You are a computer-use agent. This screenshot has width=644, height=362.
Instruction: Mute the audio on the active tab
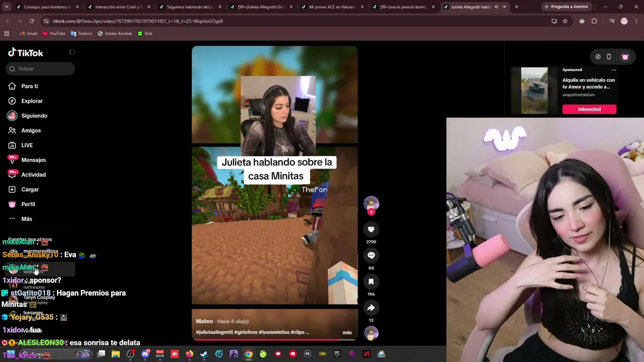(x=496, y=7)
